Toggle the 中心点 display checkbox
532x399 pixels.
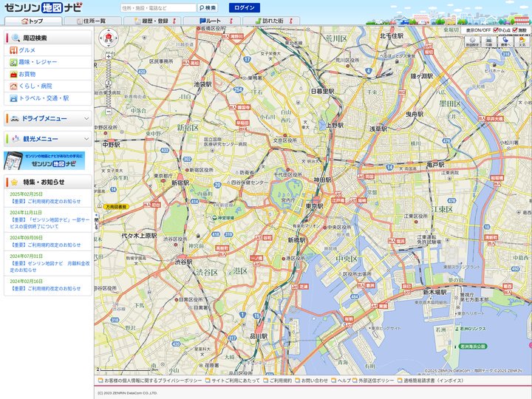pyautogui.click(x=496, y=30)
